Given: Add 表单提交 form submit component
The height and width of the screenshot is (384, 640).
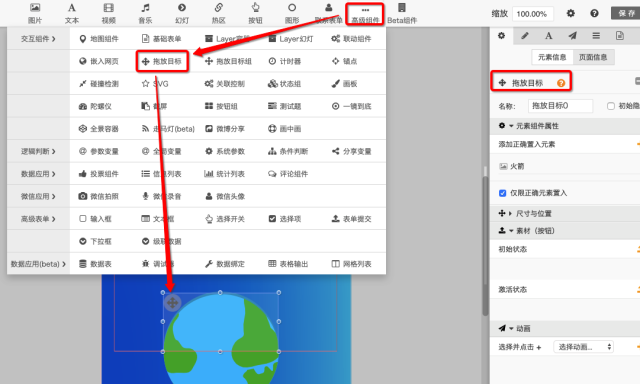Looking at the screenshot, I should 351,219.
